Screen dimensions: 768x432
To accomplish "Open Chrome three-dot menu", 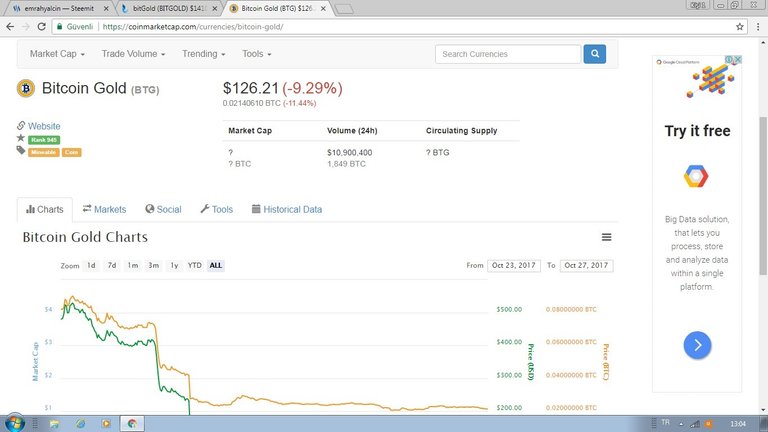I will 758,27.
